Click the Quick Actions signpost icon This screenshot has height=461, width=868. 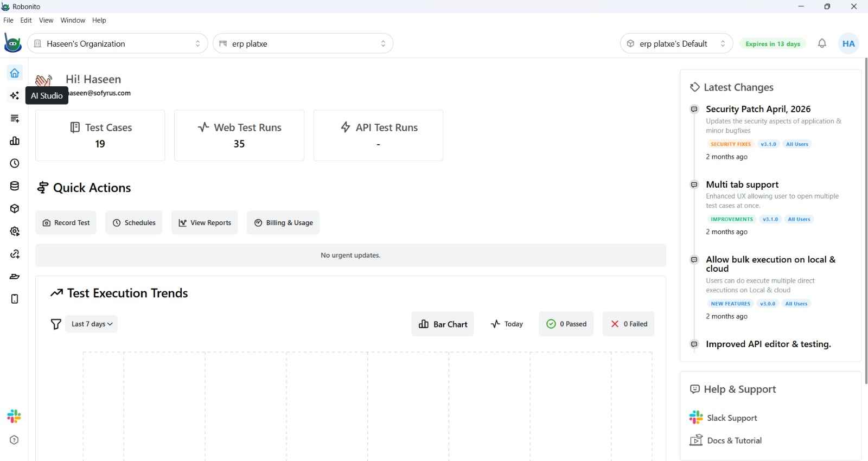[42, 188]
